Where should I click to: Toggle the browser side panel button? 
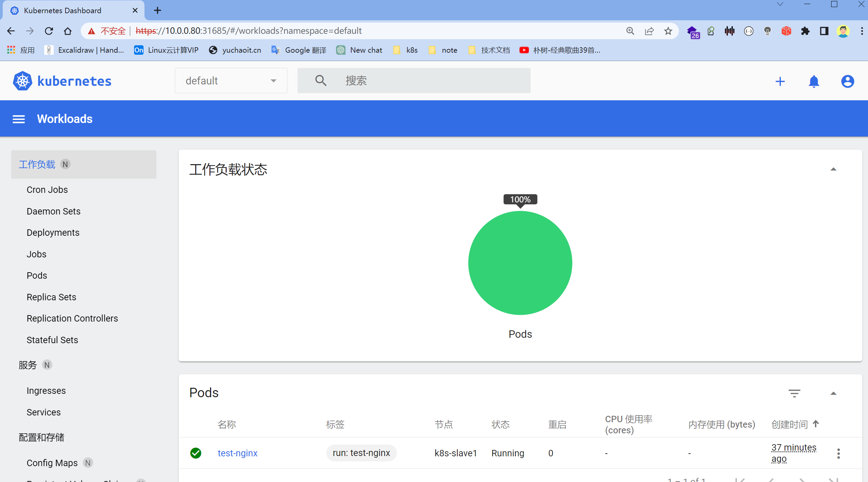[x=824, y=31]
